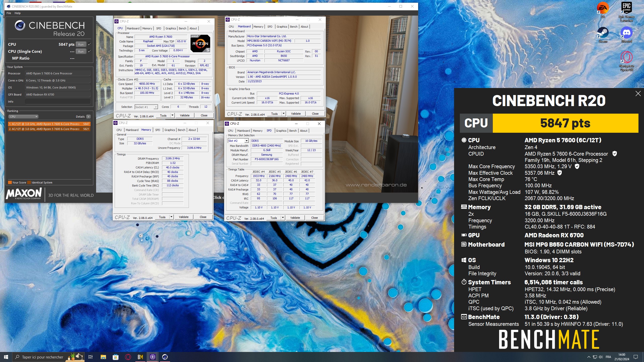The height and width of the screenshot is (362, 644).
Task: Close the BenchMate result panel with X
Action: [x=638, y=94]
